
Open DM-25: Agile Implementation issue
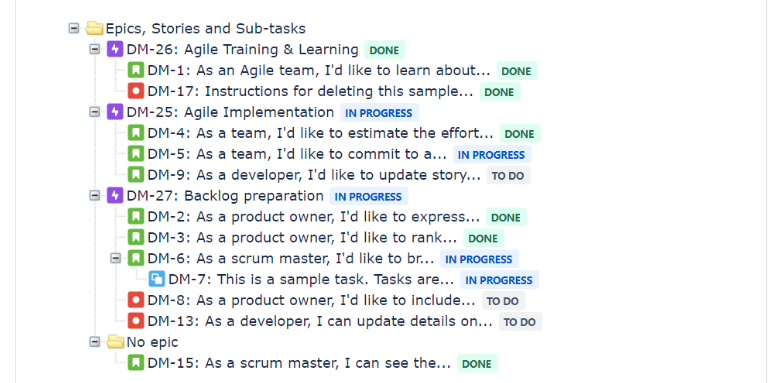[x=230, y=112]
